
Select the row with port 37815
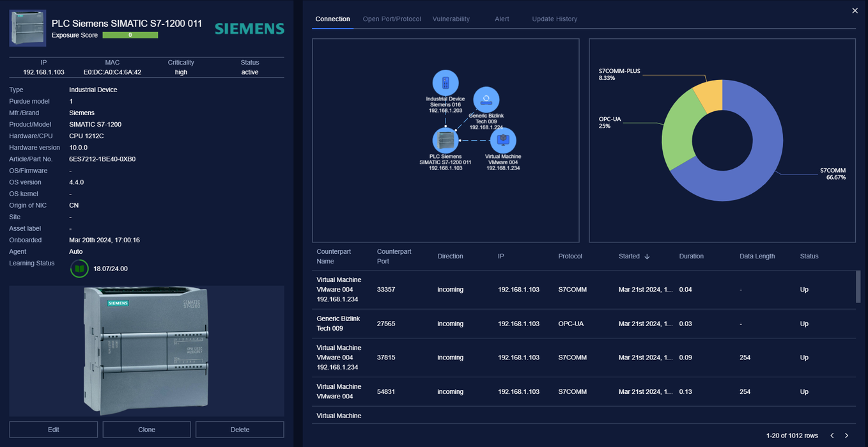[584, 357]
